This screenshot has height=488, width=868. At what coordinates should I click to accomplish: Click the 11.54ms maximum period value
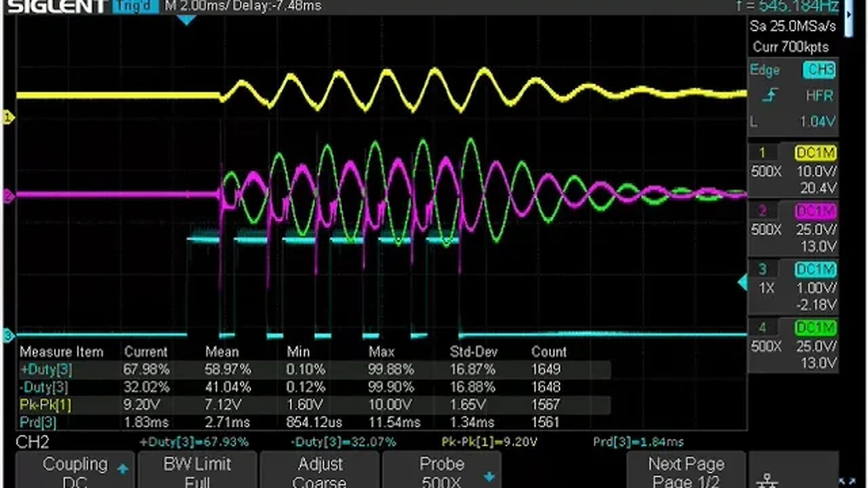(x=395, y=422)
